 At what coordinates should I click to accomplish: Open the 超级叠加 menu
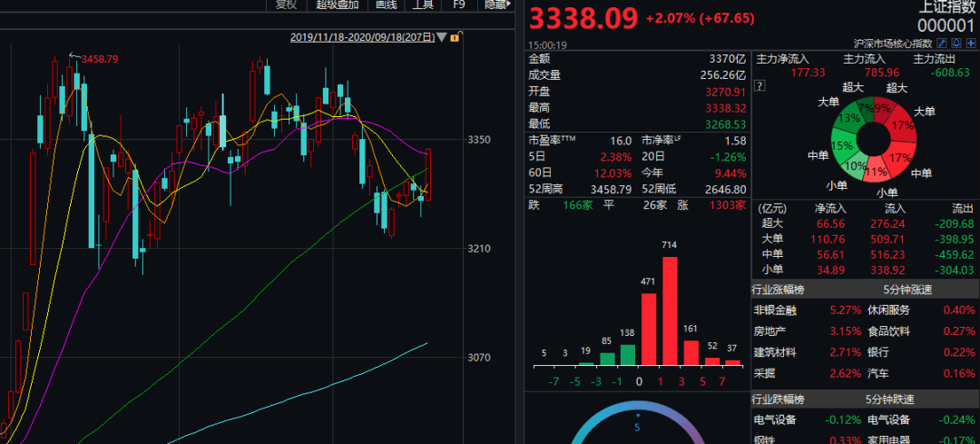tap(338, 5)
